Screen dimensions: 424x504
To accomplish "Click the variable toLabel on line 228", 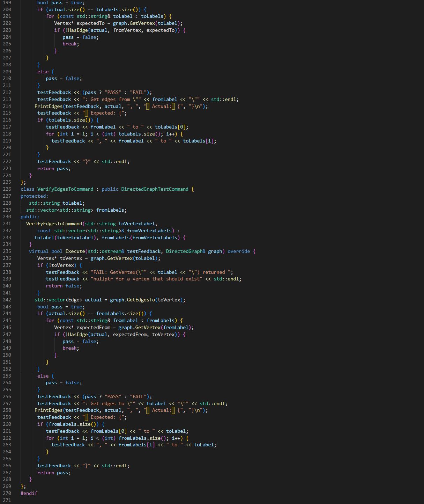I will 73,203.
